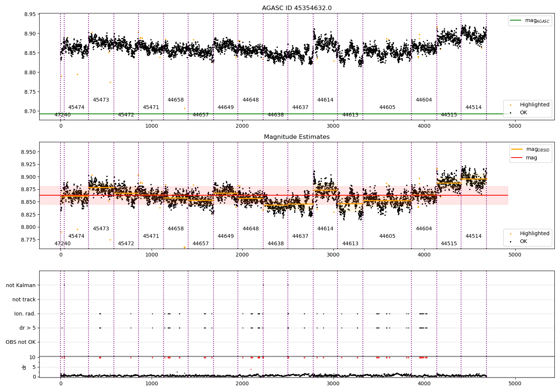The height and width of the screenshot is (392, 560).
Task: Click the "not Kalman" axis label
Action: point(21,285)
